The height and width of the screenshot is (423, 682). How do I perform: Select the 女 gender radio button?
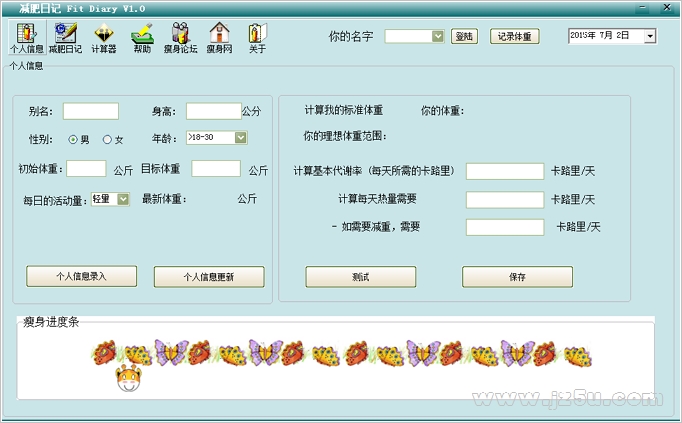(107, 140)
